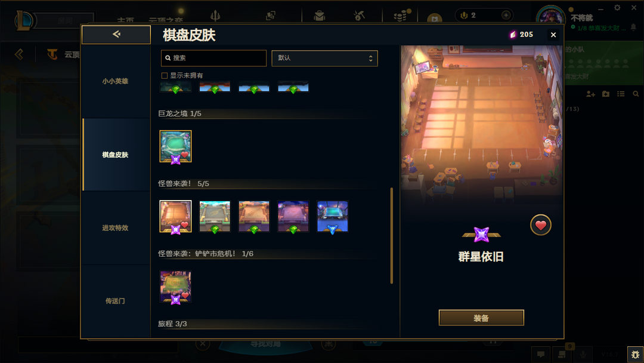Screen dimensions: 644x363
Task: Switch to the 进攻特效 tab
Action: [x=116, y=227]
